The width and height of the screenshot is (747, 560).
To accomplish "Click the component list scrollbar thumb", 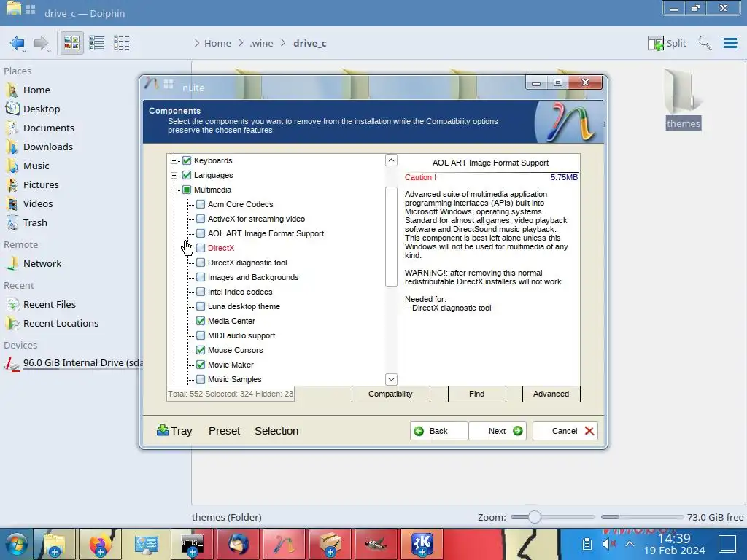I will 391,237.
